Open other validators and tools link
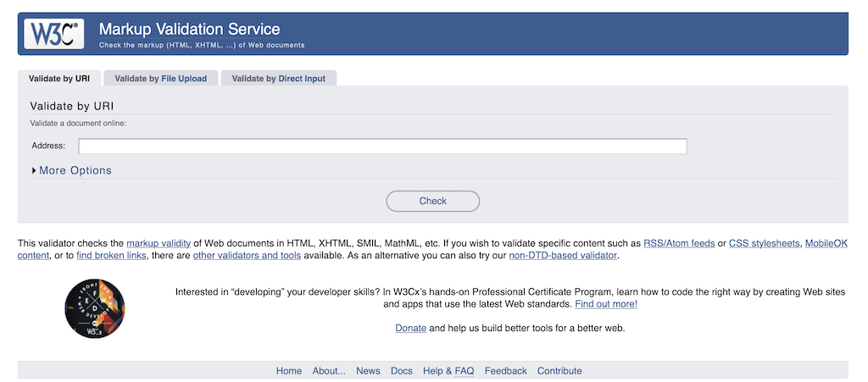This screenshot has width=868, height=382. pyautogui.click(x=247, y=256)
